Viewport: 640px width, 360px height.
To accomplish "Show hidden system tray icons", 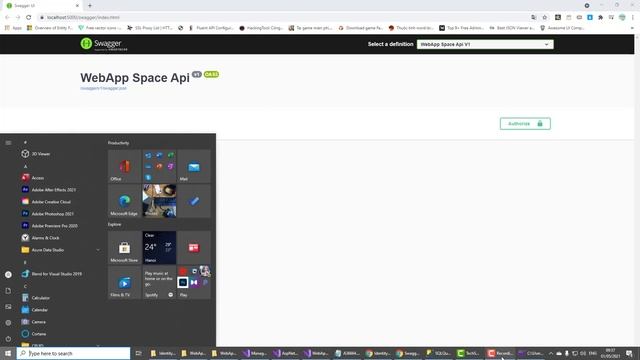I will point(551,353).
